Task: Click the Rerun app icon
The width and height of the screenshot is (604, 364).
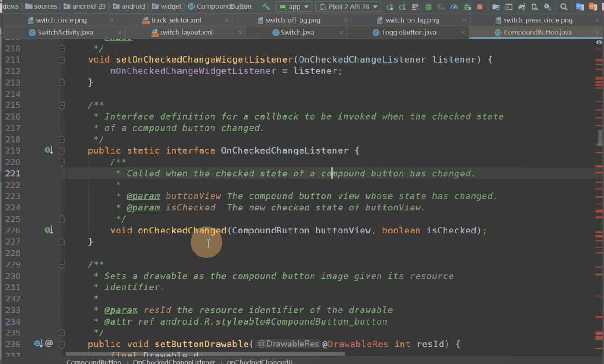Action: (390, 7)
